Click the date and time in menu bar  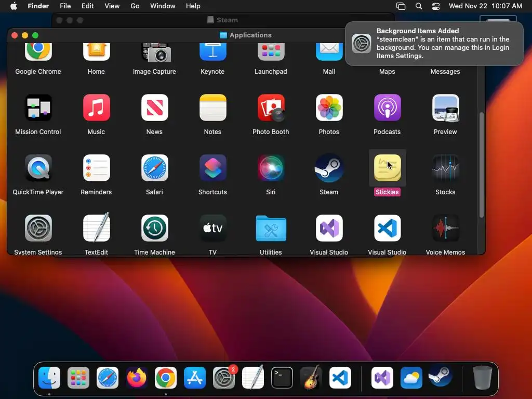pos(485,6)
